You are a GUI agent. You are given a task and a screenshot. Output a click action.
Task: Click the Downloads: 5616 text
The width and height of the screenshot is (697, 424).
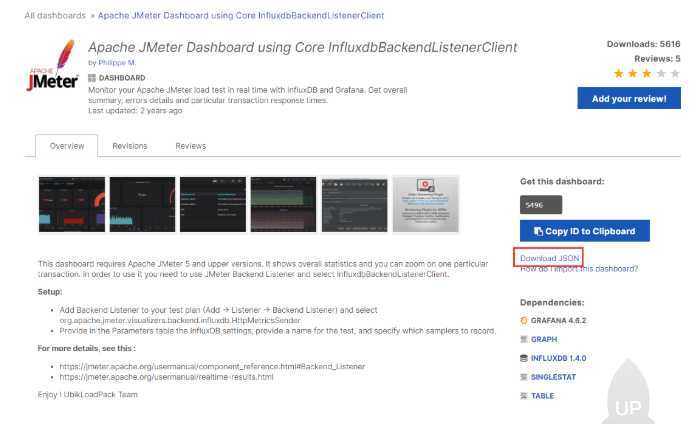tap(644, 44)
